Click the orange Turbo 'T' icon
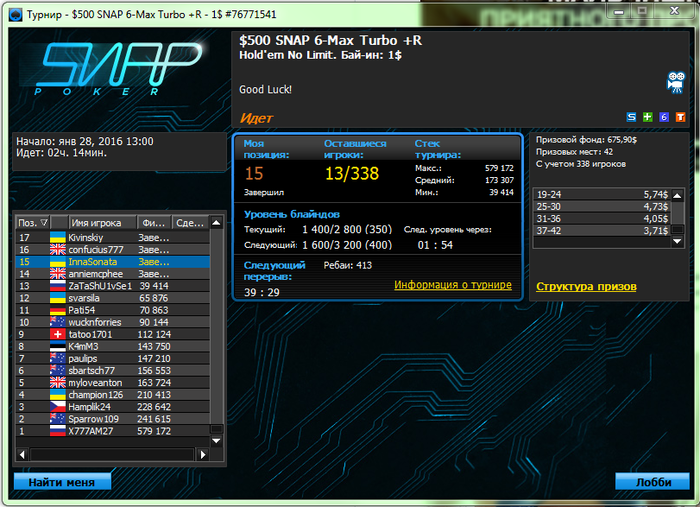 pos(680,117)
